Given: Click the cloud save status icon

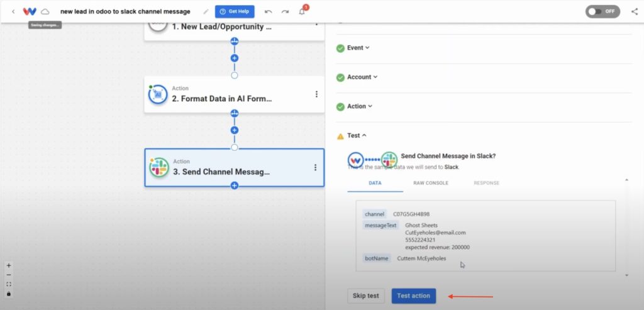Looking at the screenshot, I should 45,11.
